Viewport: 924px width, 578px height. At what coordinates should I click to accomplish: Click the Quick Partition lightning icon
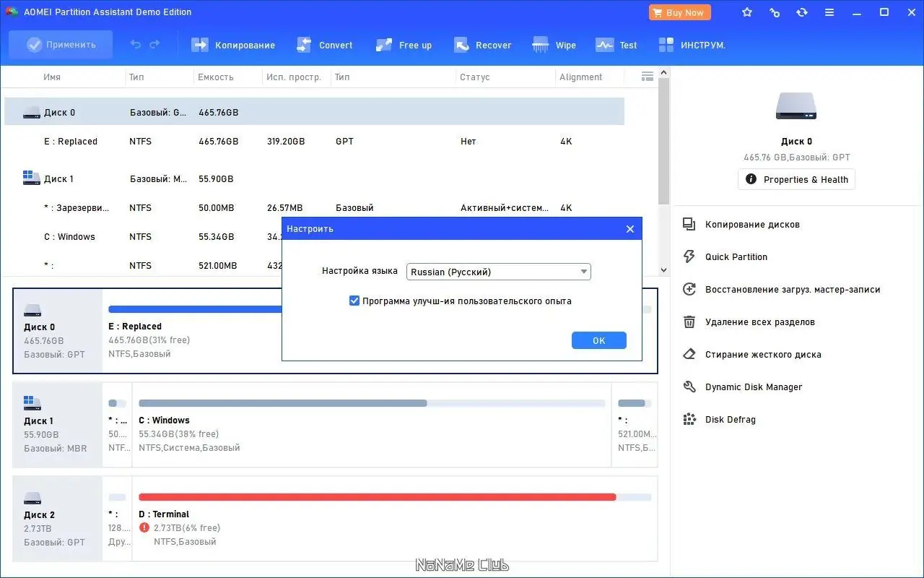tap(689, 257)
